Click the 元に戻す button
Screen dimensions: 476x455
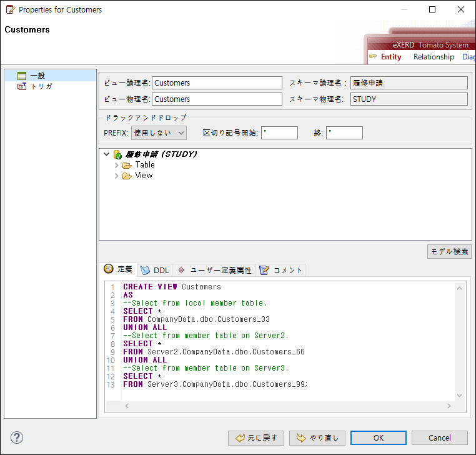256,438
